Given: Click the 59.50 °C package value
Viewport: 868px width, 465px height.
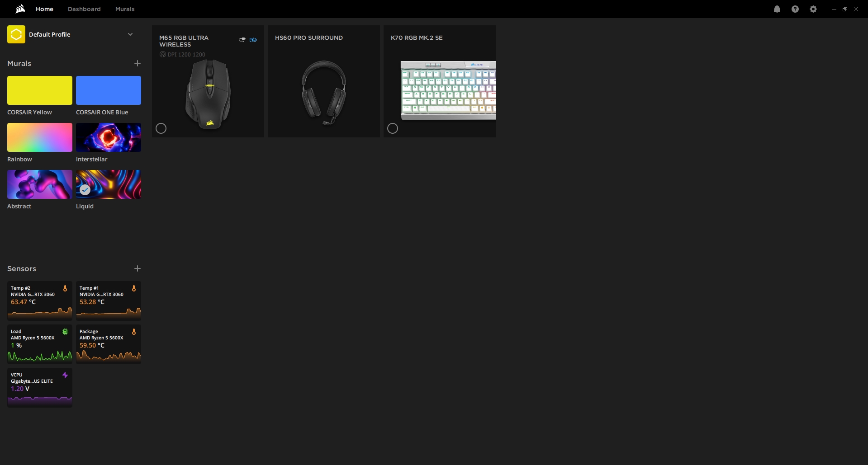Looking at the screenshot, I should point(92,345).
